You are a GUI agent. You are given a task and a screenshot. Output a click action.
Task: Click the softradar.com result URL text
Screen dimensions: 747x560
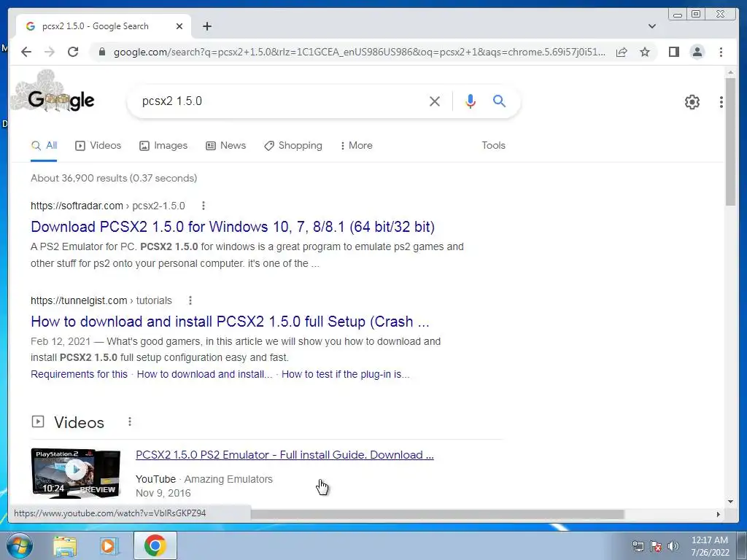click(108, 206)
